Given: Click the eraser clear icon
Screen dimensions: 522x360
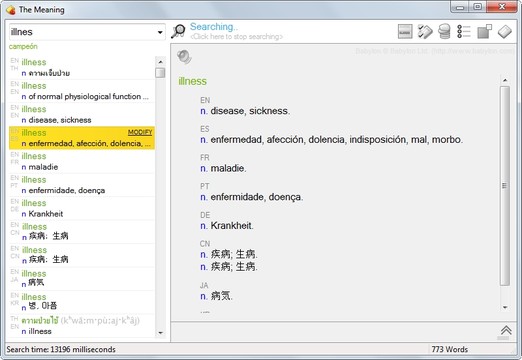Looking at the screenshot, I should click(x=505, y=32).
